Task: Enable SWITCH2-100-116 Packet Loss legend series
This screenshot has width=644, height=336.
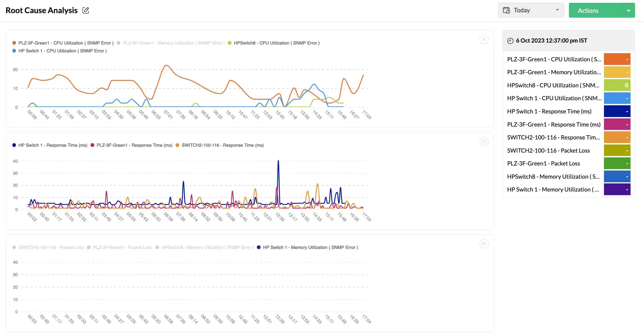Action: [x=51, y=248]
